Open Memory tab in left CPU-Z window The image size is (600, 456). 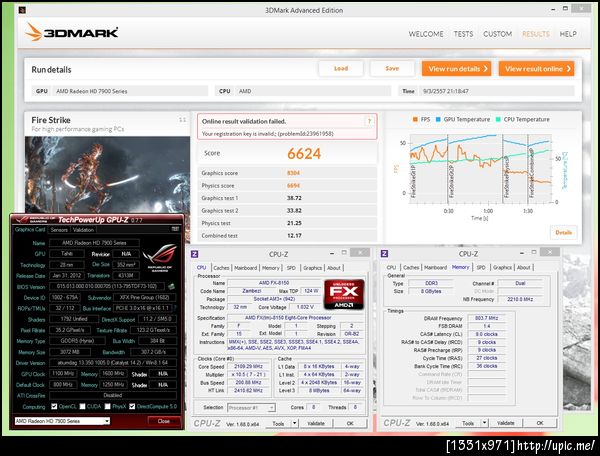(271, 268)
